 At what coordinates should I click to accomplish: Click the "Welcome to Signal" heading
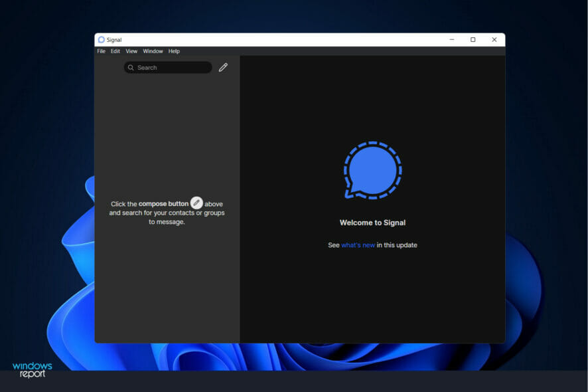(x=372, y=223)
